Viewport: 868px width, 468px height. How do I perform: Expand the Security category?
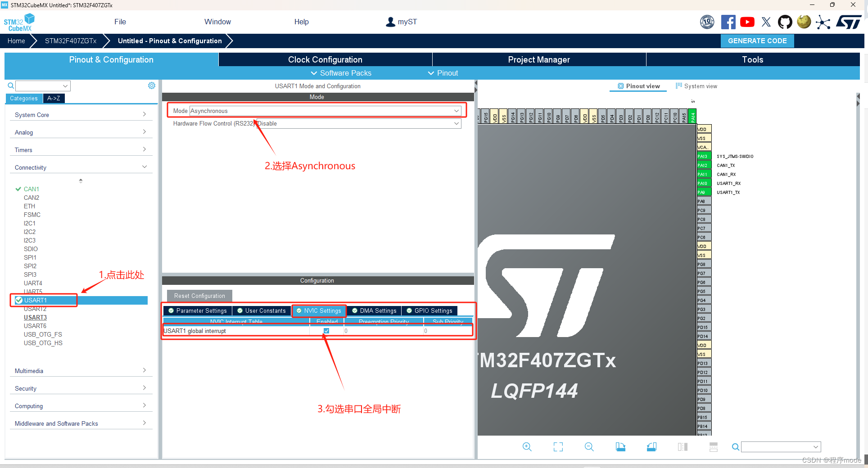[x=81, y=388]
